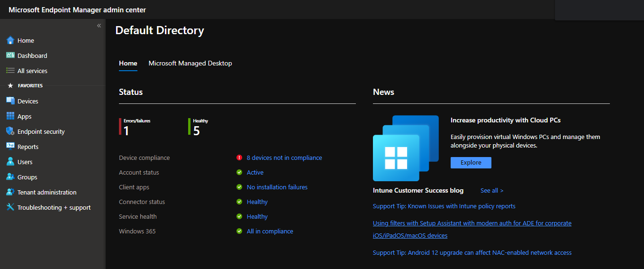The width and height of the screenshot is (644, 269).
Task: Click the Favorites star icon
Action: tap(10, 86)
